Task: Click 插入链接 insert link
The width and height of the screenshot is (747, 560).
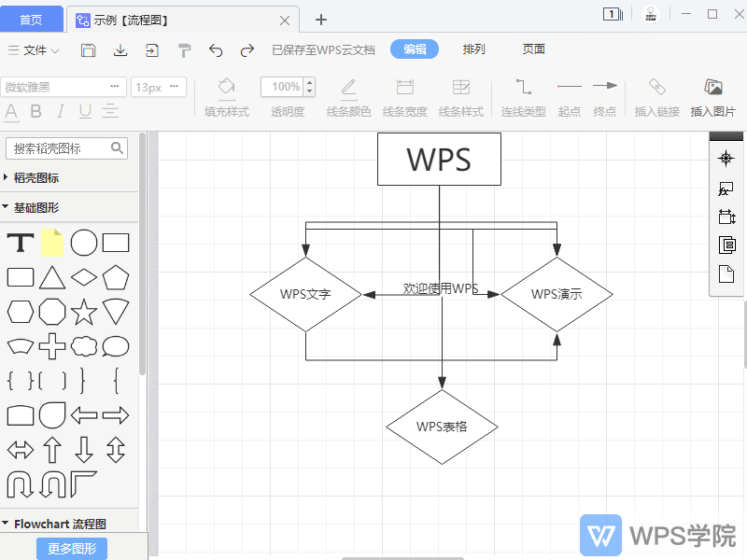Action: [x=657, y=98]
